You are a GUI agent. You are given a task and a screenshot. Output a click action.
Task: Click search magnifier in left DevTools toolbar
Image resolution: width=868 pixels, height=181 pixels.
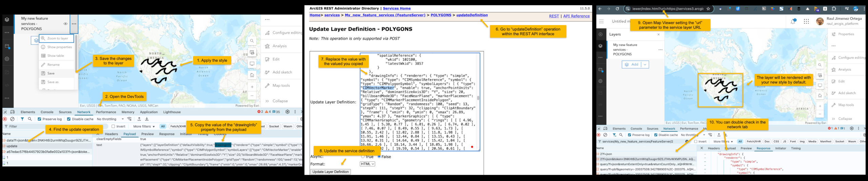(30, 119)
